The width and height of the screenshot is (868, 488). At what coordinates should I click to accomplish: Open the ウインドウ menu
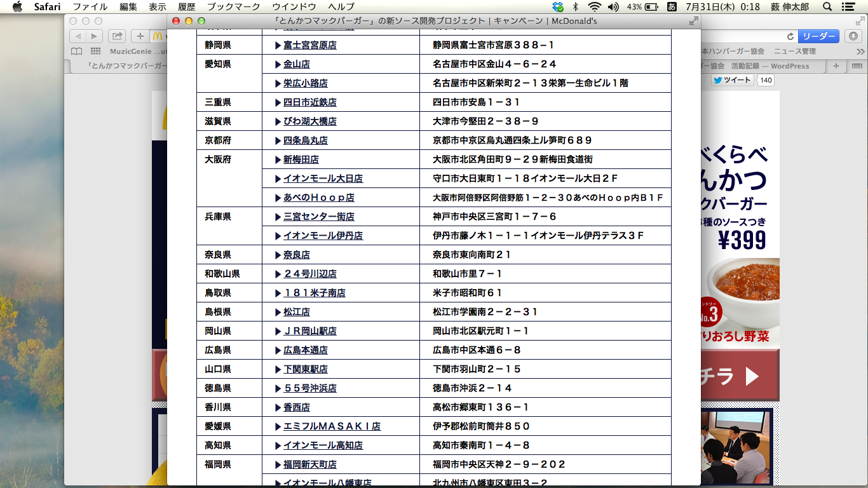(294, 7)
